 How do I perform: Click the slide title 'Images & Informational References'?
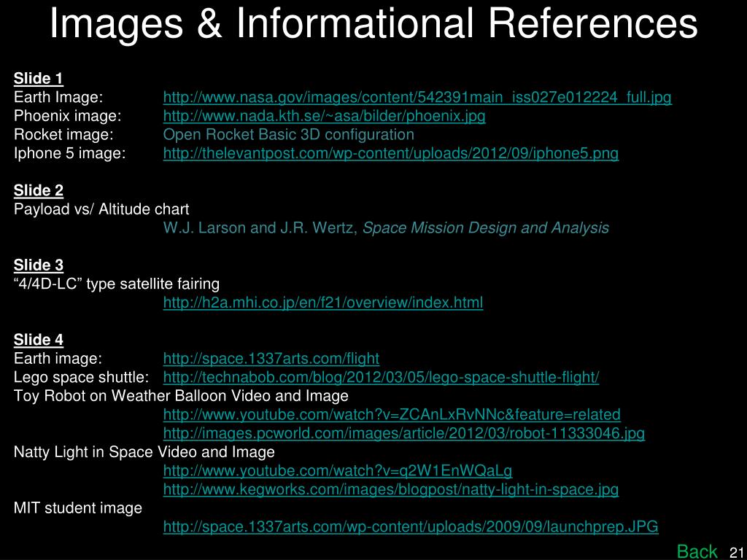coord(373,24)
